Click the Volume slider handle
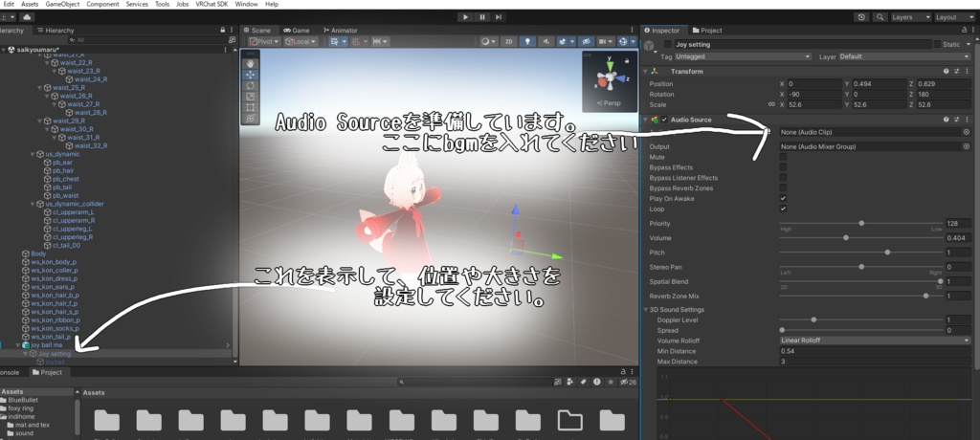This screenshot has width=980, height=440. pyautogui.click(x=846, y=237)
